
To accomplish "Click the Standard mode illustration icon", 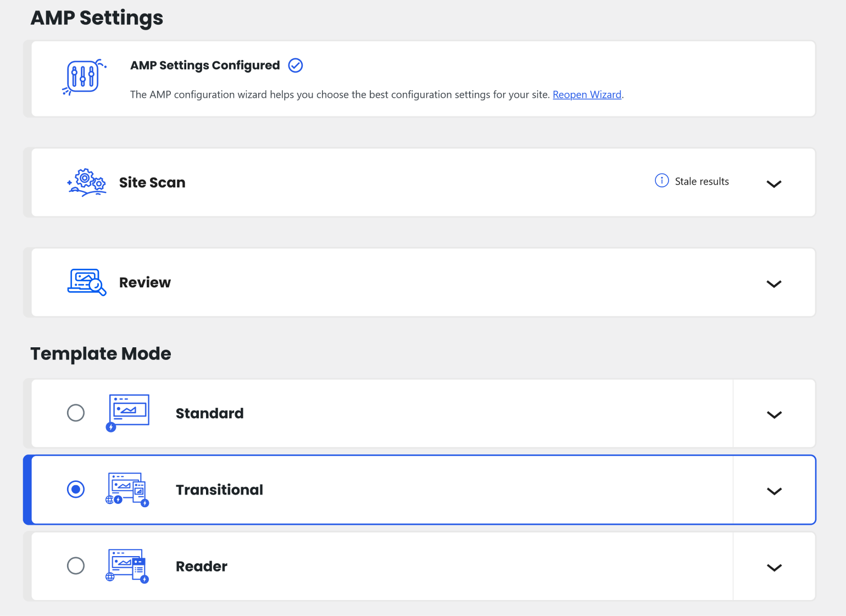I will coord(127,413).
